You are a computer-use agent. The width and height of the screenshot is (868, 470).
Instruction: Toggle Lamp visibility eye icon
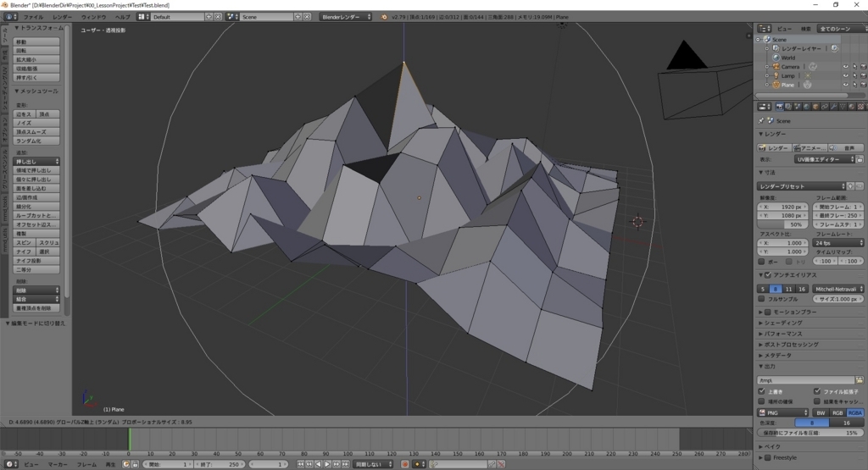(845, 75)
